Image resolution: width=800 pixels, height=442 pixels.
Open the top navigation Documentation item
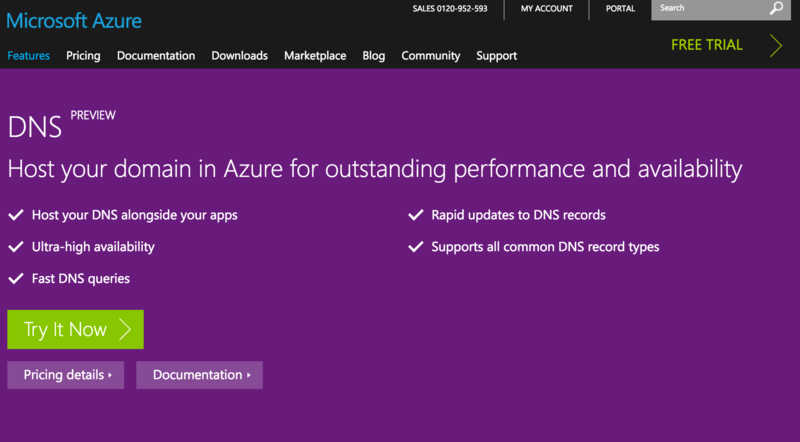[156, 56]
